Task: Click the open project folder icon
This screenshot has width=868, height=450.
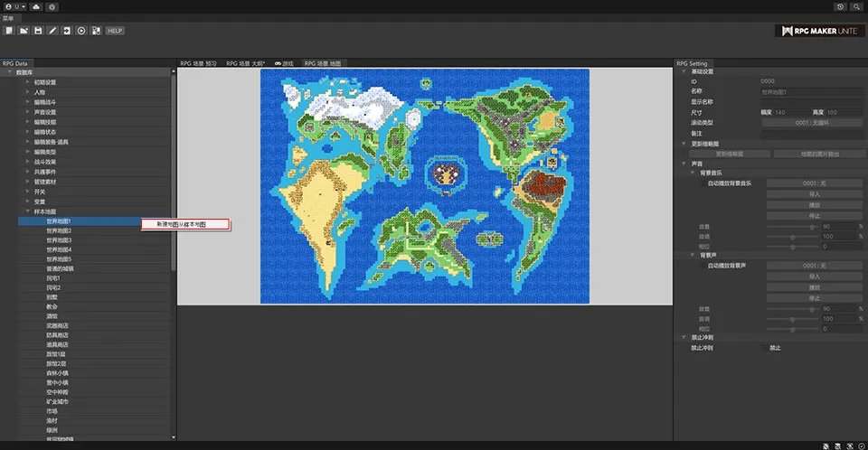Action: point(23,31)
